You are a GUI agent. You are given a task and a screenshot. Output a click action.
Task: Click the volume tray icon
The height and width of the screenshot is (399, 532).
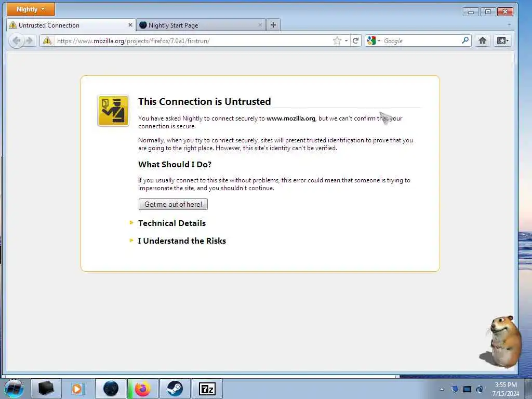coord(480,389)
